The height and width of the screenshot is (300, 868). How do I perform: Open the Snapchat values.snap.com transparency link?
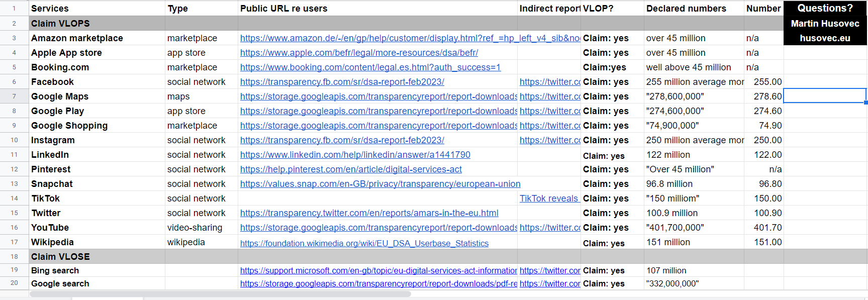[x=380, y=184]
